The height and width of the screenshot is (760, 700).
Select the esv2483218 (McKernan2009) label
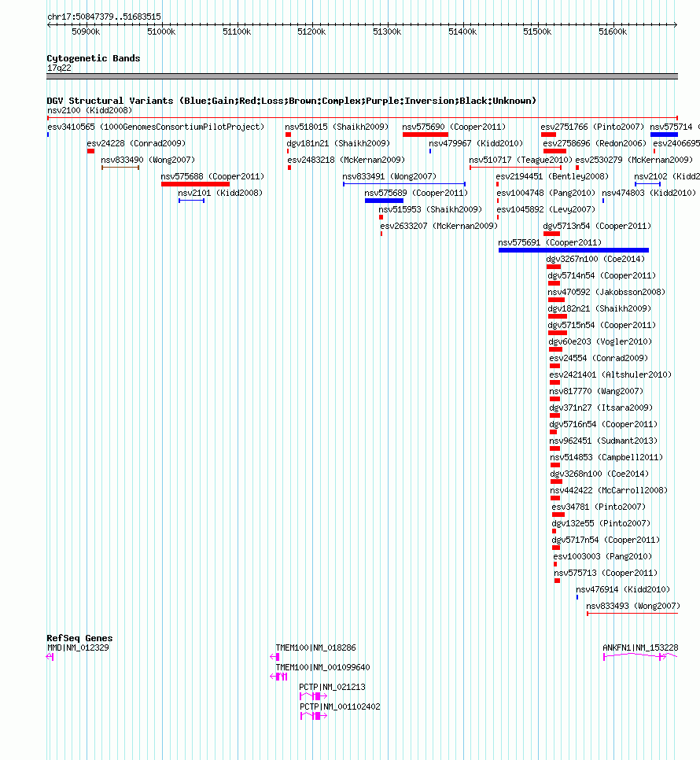tap(346, 160)
